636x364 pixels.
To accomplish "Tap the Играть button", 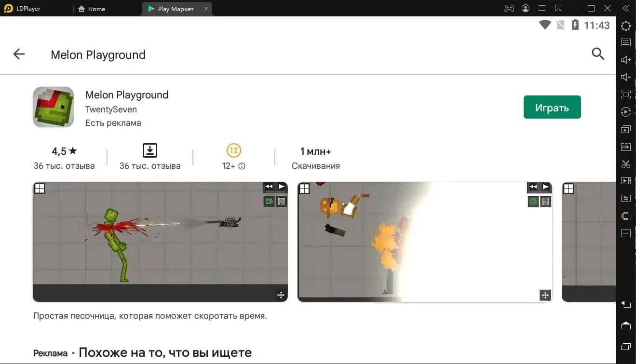I will (552, 108).
